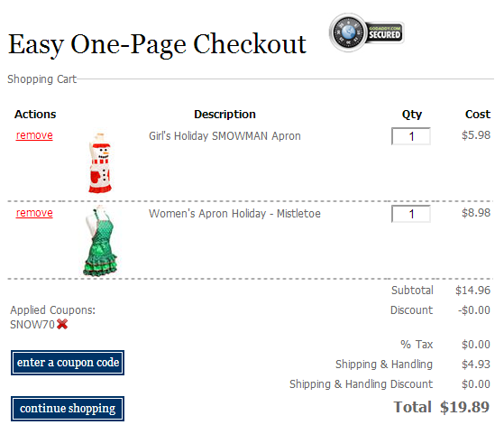504x434 pixels.
Task: Click the Subtotal $14.96 amount
Action: coord(472,291)
